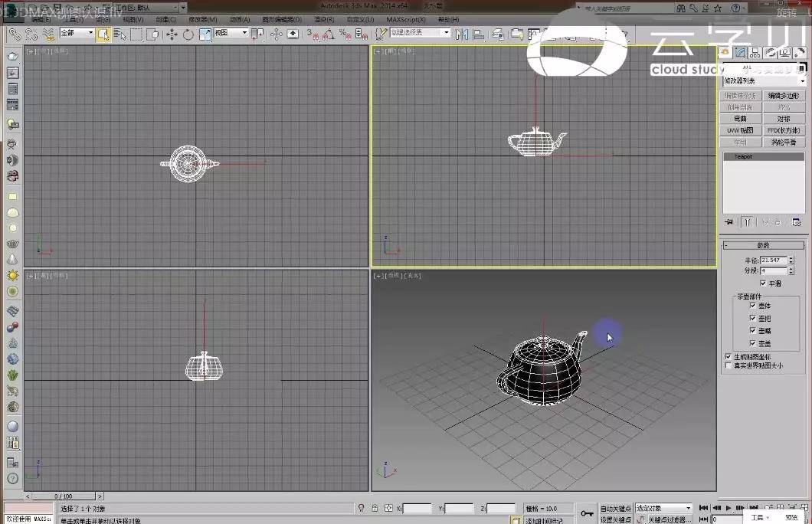812x524 pixels.
Task: Click Configure Modifier Sets icon
Action: coord(797,222)
